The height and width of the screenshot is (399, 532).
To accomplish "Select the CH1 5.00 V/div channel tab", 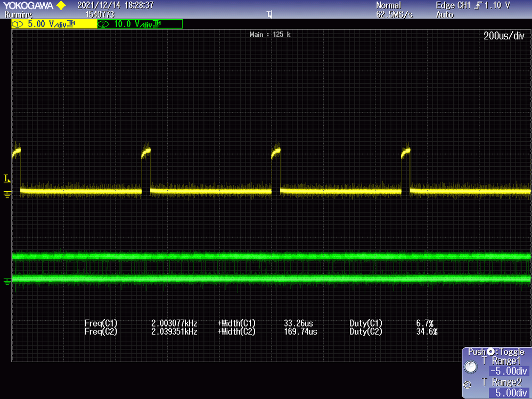I will [x=54, y=24].
